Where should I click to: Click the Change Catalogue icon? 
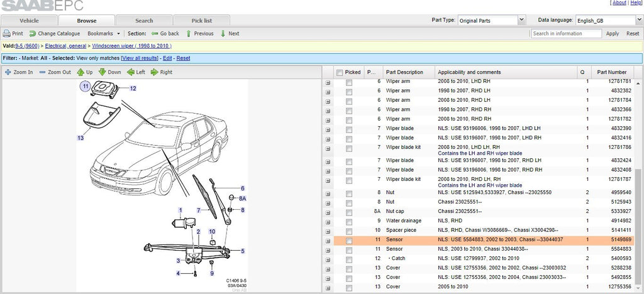point(33,34)
